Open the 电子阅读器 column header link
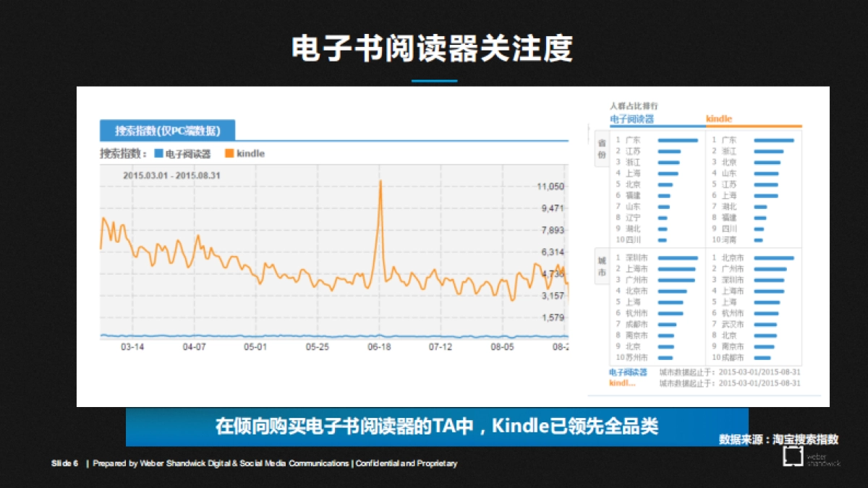Viewport: 868px width, 488px height. click(631, 118)
